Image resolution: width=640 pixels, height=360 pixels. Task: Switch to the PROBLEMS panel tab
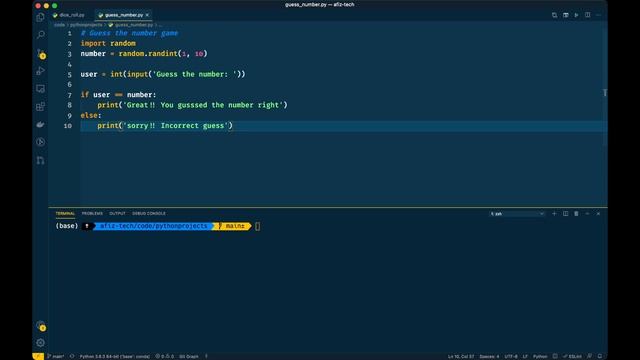tap(92, 213)
